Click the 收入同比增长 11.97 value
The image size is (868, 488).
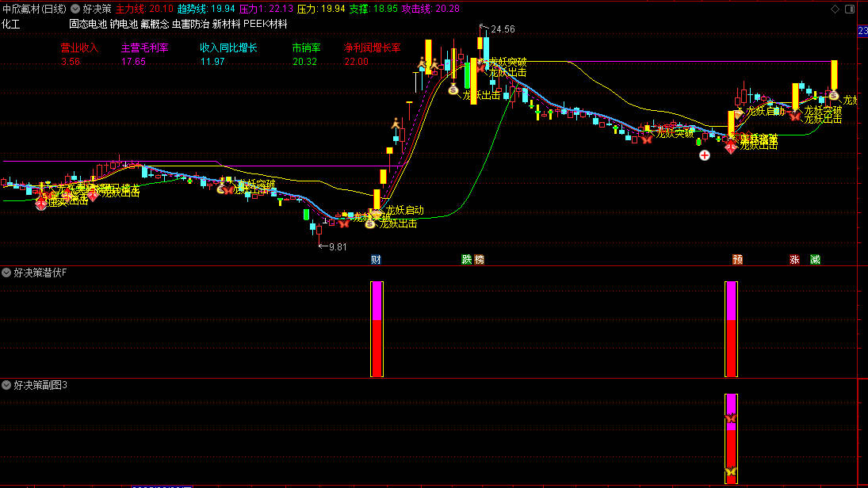[212, 62]
